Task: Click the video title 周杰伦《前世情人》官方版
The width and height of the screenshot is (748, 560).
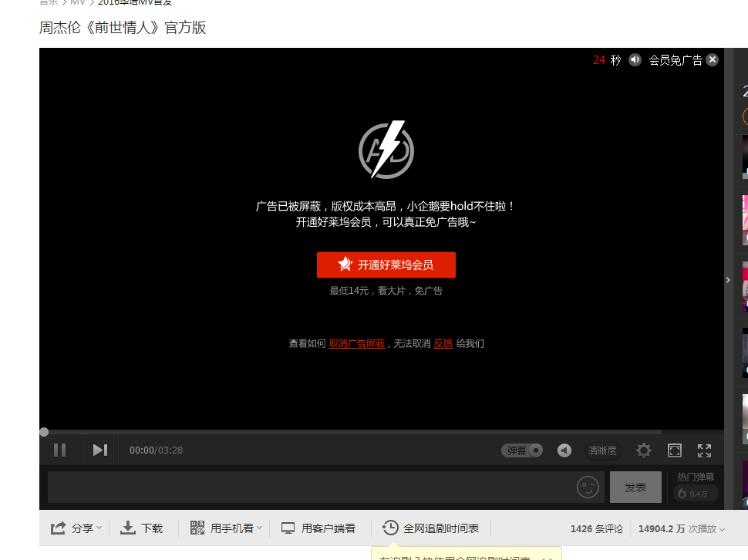Action: (x=123, y=27)
